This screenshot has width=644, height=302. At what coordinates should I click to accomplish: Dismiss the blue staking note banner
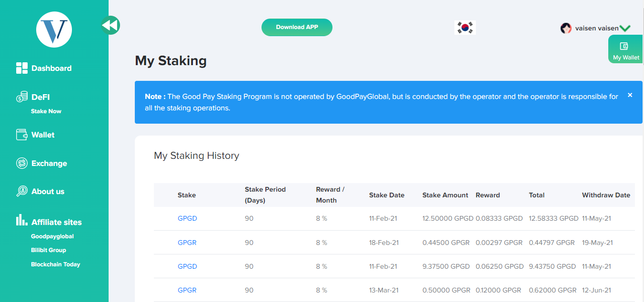(630, 95)
